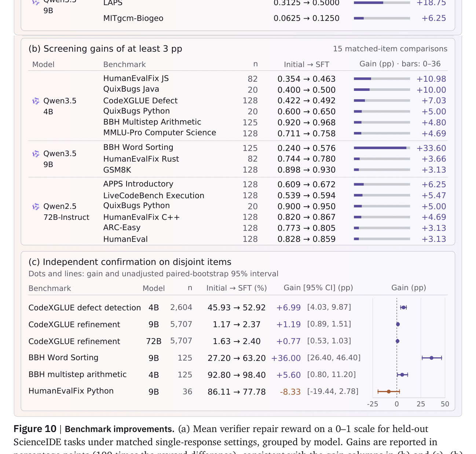476x454 pixels.
Task: Click the orange HumanEvalFix Python data point
Action: 389,392
